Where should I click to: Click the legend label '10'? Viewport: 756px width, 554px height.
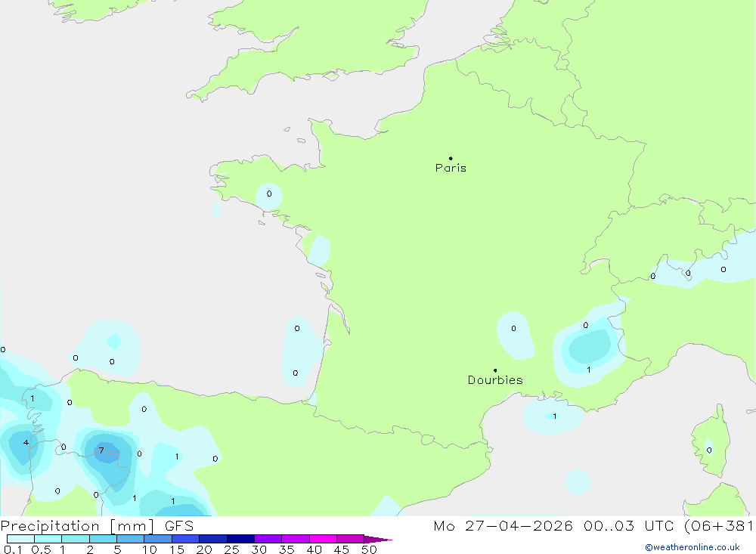(149, 549)
